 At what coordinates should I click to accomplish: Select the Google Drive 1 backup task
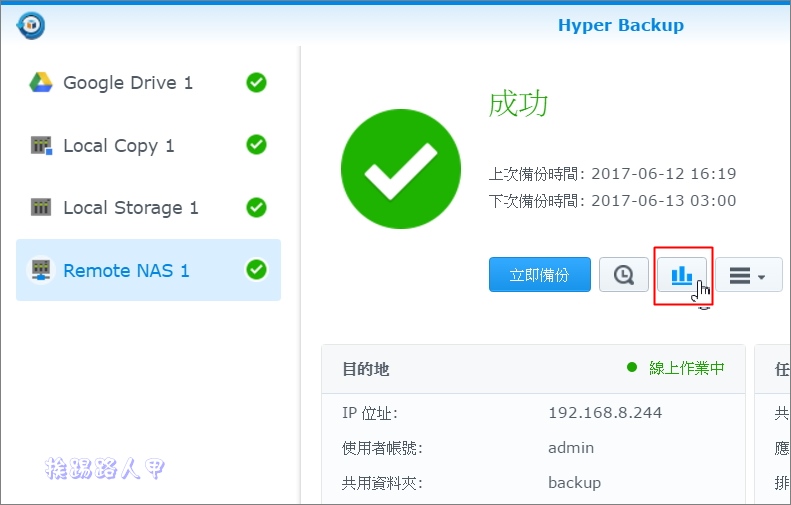click(148, 83)
